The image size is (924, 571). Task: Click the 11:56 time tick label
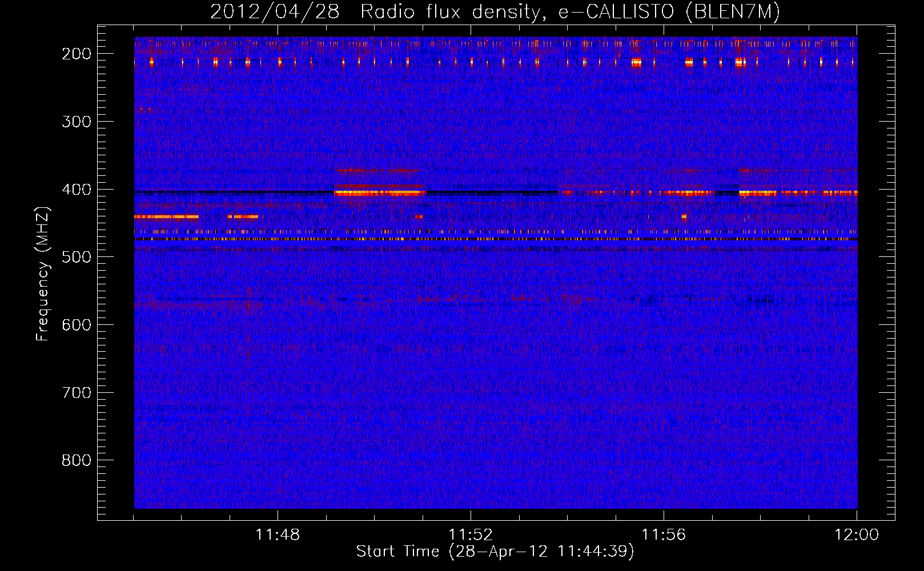664,535
